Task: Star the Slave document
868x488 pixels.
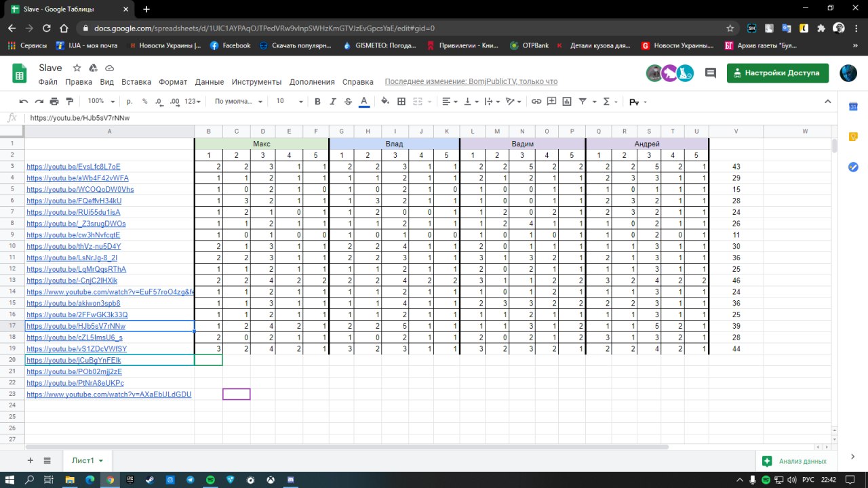Action: point(77,68)
